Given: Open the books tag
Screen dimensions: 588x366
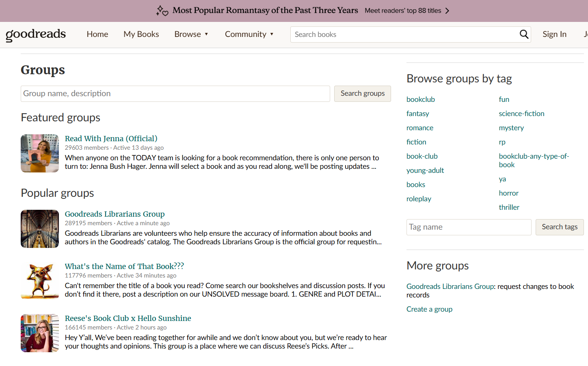Looking at the screenshot, I should pyautogui.click(x=416, y=185).
